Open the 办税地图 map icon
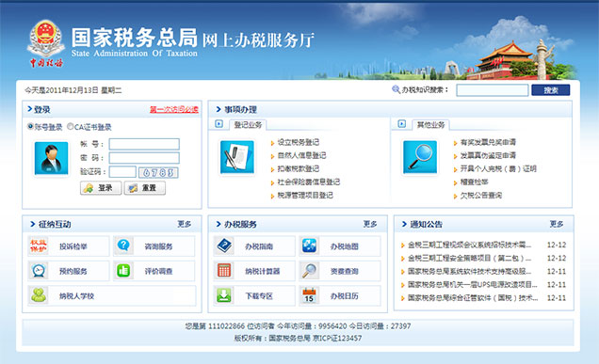599x364 pixels. [309, 245]
